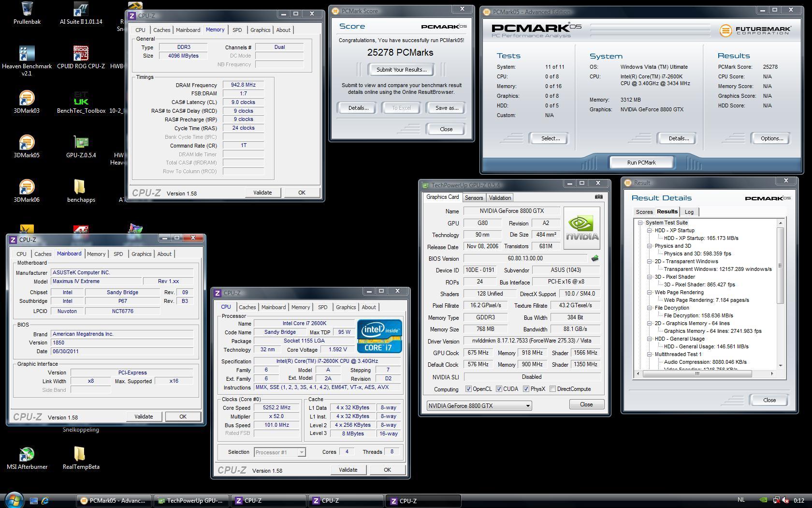Click Validate in mainboard CPU-Z window
Image resolution: width=812 pixels, height=508 pixels.
[x=144, y=417]
